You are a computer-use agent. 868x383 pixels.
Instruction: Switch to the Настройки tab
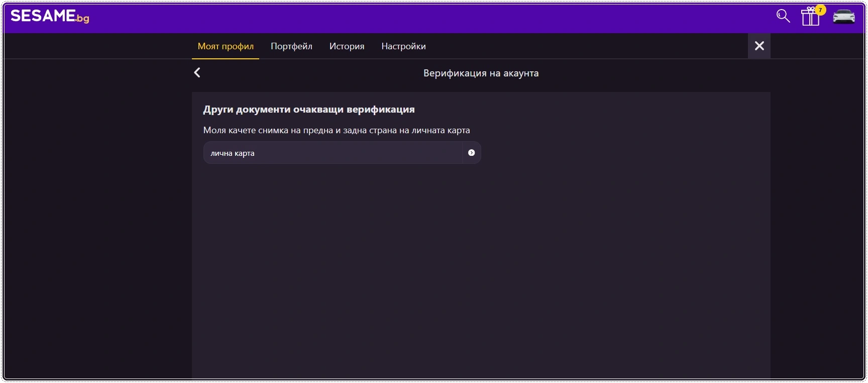403,46
